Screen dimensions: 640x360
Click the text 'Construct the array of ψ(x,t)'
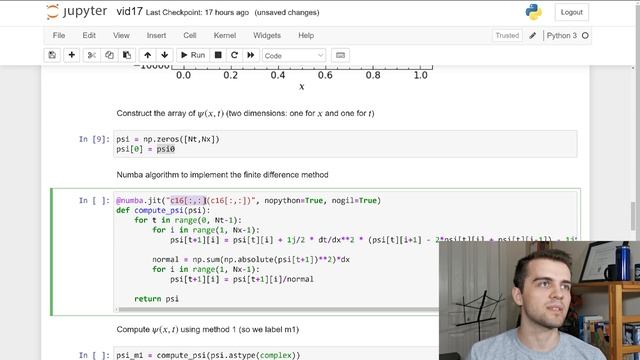click(170, 113)
